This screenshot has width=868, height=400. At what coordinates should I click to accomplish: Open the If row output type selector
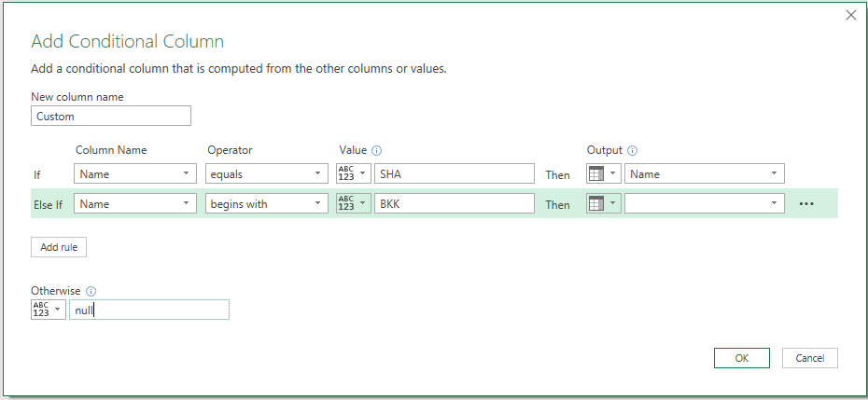pyautogui.click(x=603, y=174)
